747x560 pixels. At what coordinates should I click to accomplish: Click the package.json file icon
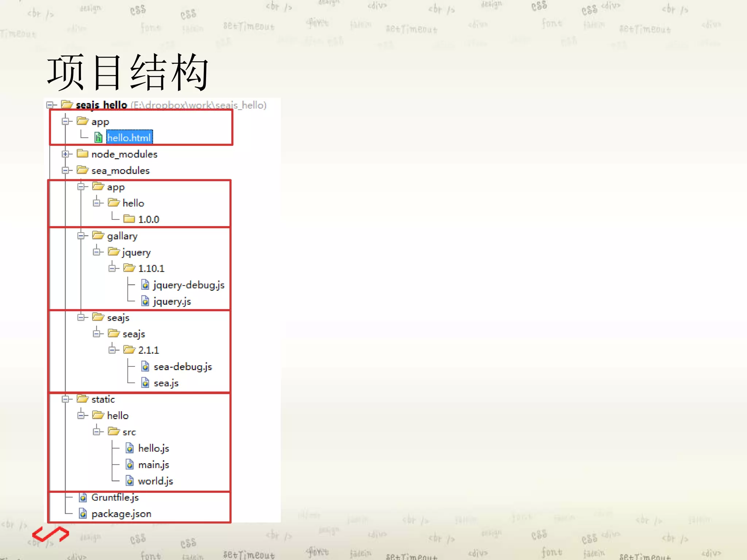83,514
